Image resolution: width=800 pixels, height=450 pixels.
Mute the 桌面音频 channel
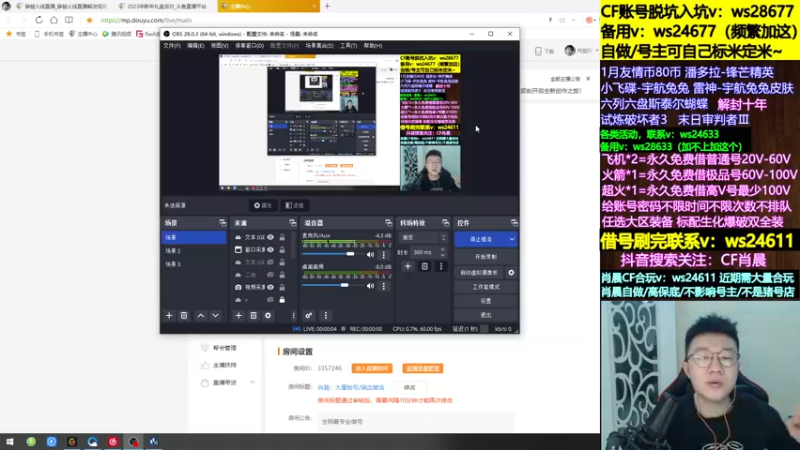click(370, 286)
